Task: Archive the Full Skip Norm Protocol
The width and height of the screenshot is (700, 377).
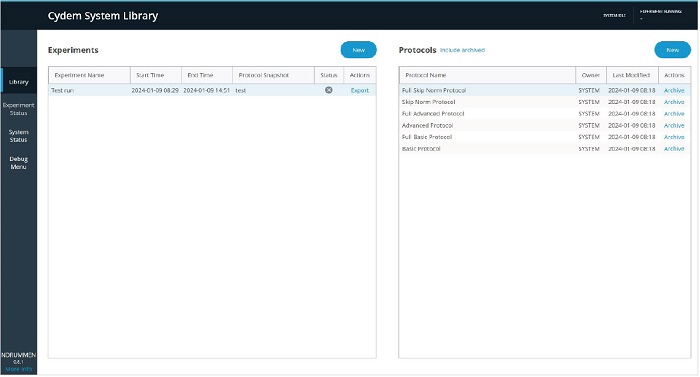Action: [674, 90]
